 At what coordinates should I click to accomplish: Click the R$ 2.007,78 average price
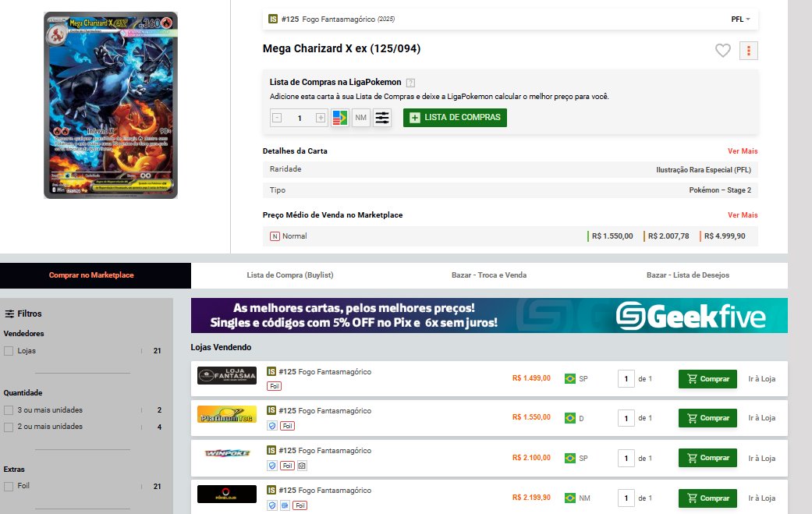coord(668,236)
